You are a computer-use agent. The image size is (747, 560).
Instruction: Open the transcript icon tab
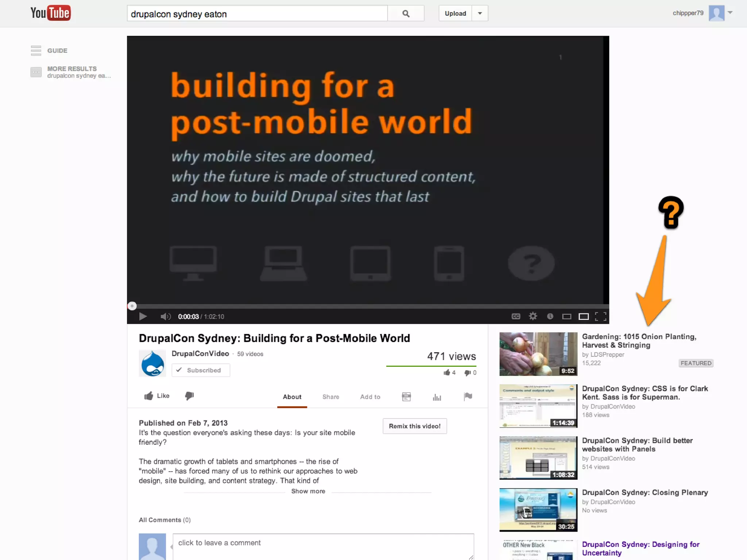[406, 397]
